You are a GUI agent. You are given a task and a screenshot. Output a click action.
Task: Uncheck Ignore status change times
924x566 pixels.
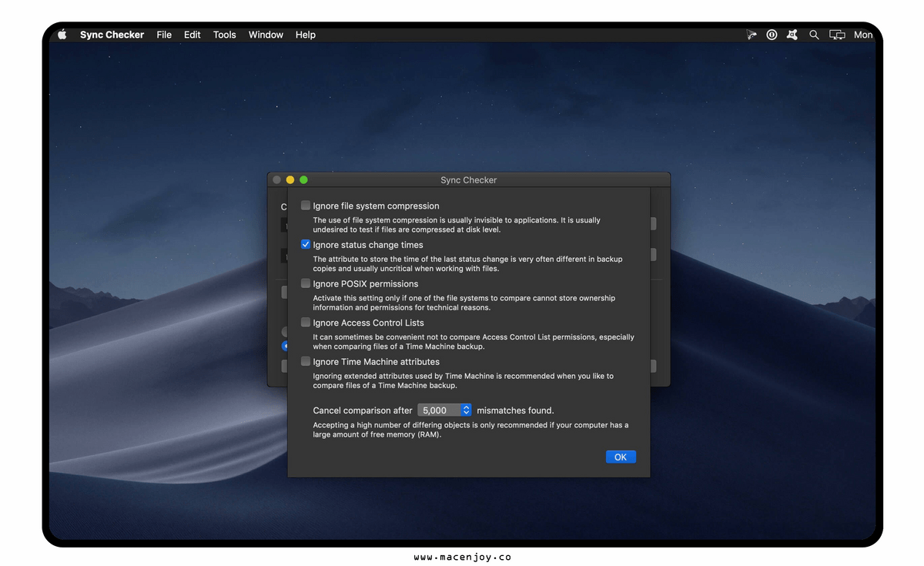(x=306, y=244)
